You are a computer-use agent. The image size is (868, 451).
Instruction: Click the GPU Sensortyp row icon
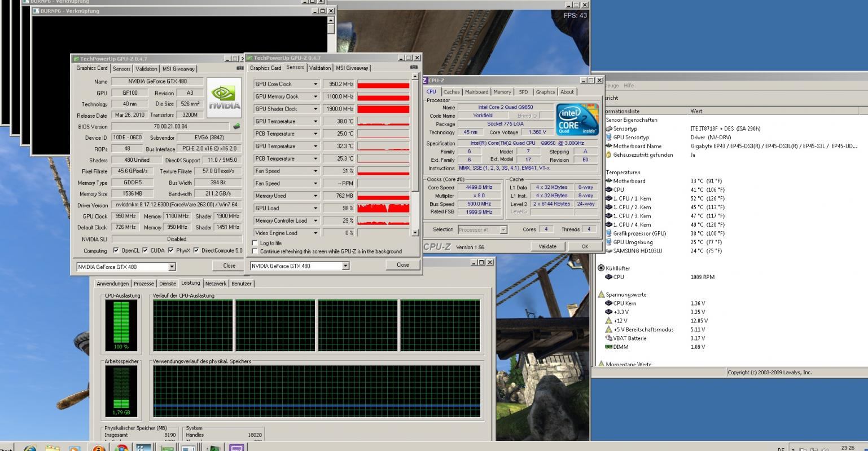click(x=609, y=138)
